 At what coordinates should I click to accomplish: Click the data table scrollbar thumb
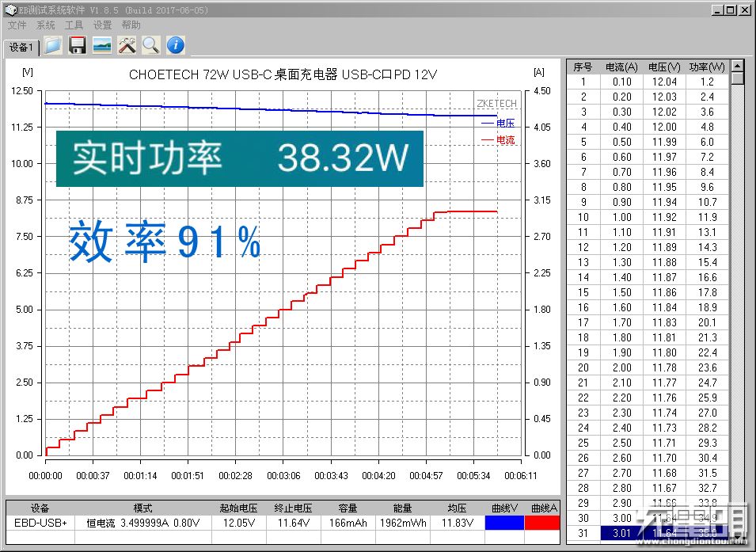coord(737,78)
